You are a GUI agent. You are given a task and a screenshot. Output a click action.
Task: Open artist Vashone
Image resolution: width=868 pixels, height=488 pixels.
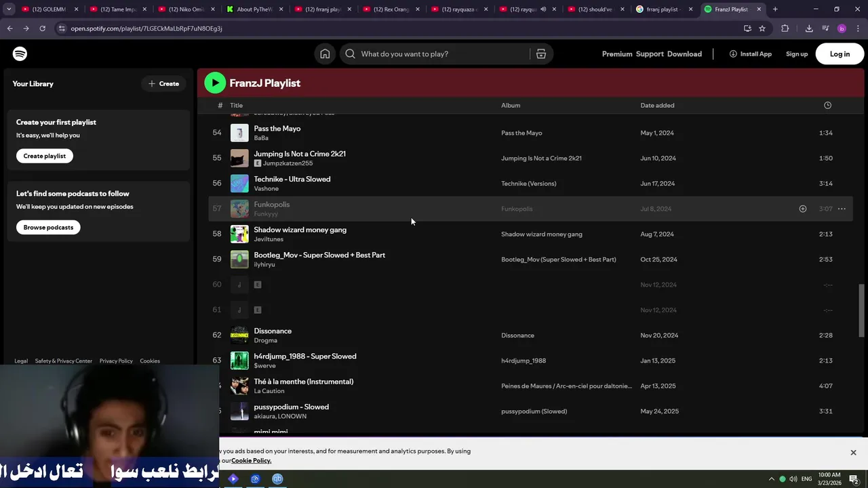coord(266,188)
